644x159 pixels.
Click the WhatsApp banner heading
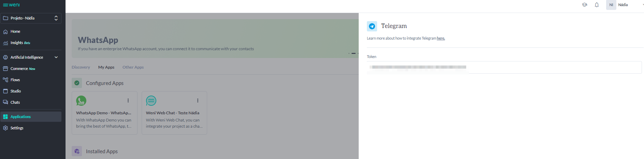pos(98,40)
